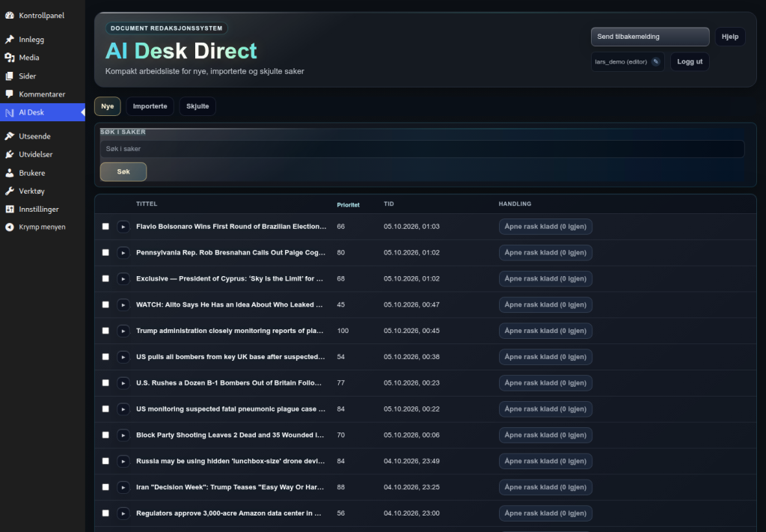Expand the Amazon data center story row

123,513
